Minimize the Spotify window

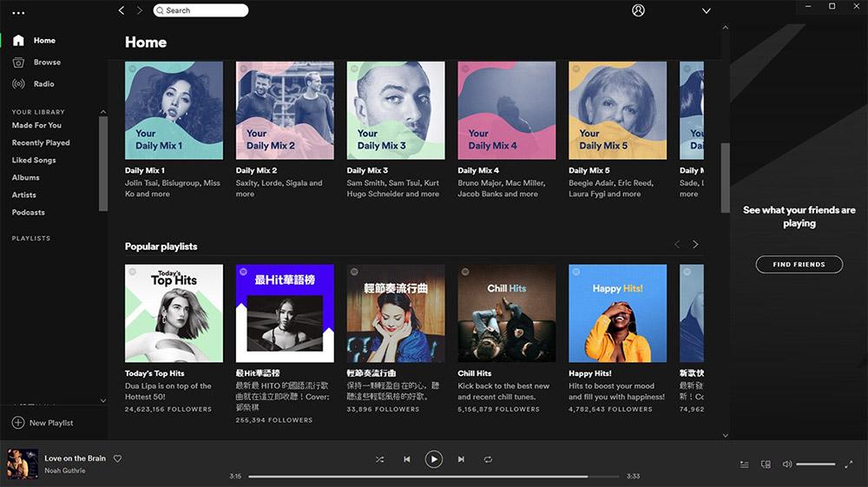808,6
